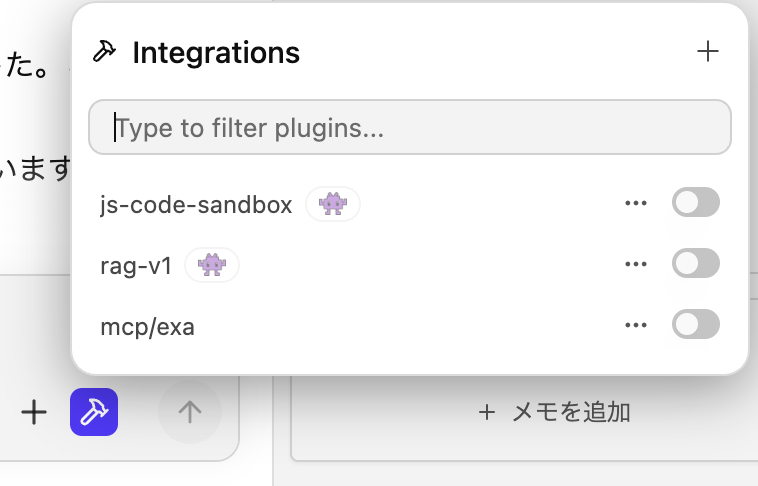The image size is (758, 486).
Task: Show more options for mcp/exa
Action: 636,325
